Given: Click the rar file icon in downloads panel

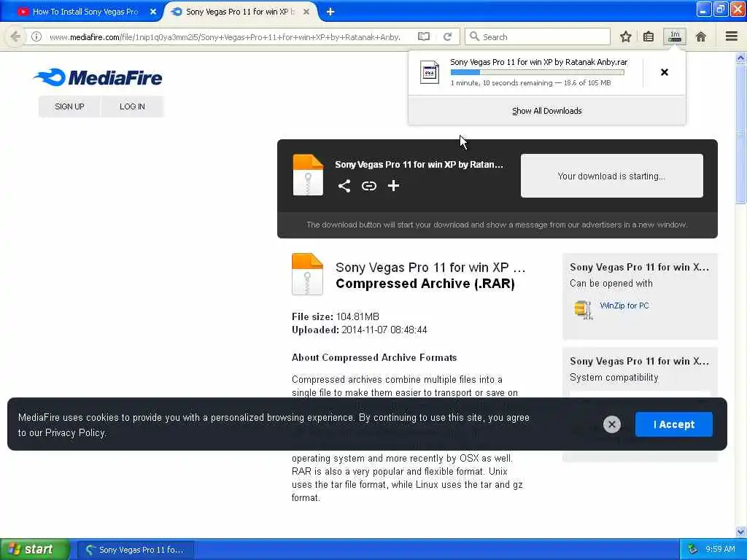Looking at the screenshot, I should point(429,72).
